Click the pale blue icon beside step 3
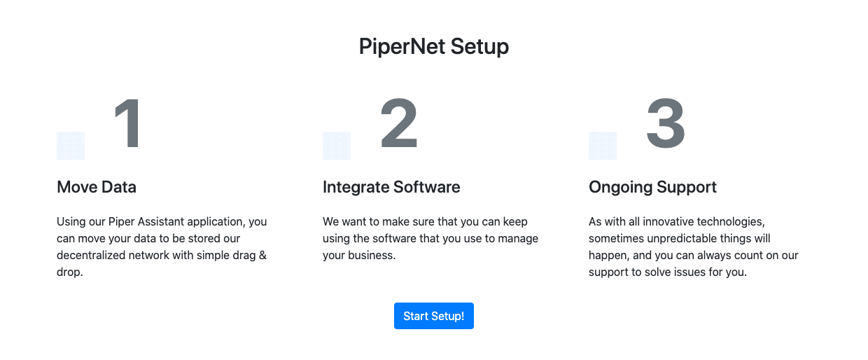 pos(603,146)
